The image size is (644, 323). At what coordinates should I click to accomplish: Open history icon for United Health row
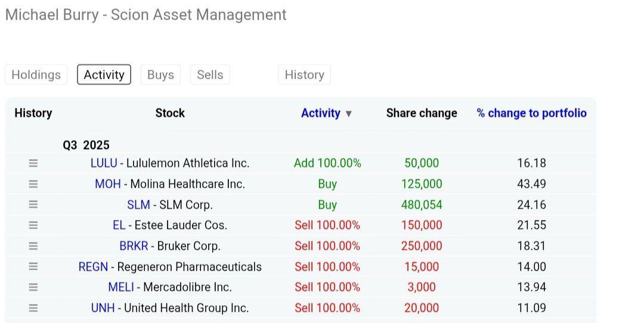click(x=33, y=308)
